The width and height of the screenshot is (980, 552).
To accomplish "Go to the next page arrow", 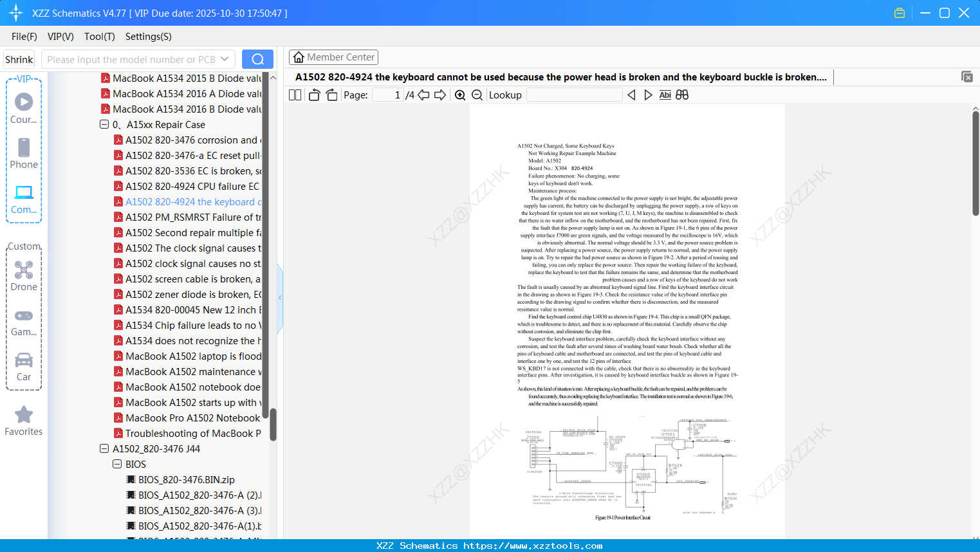I will click(x=440, y=95).
